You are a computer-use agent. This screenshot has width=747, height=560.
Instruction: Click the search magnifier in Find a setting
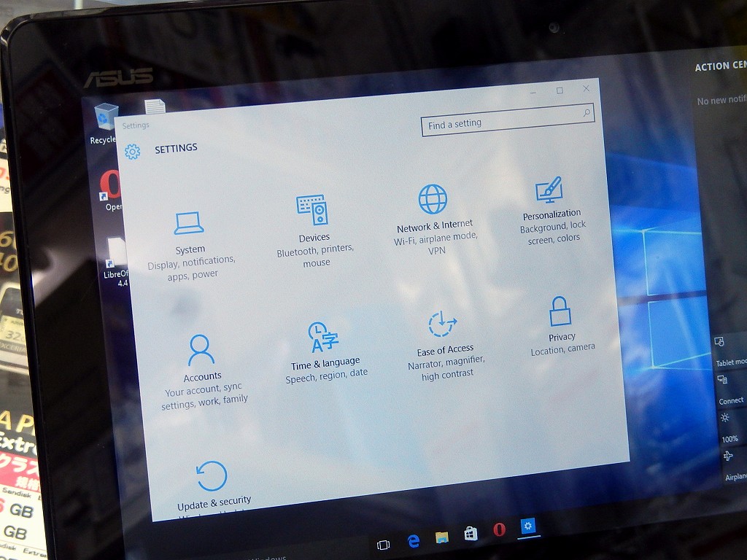[x=587, y=113]
